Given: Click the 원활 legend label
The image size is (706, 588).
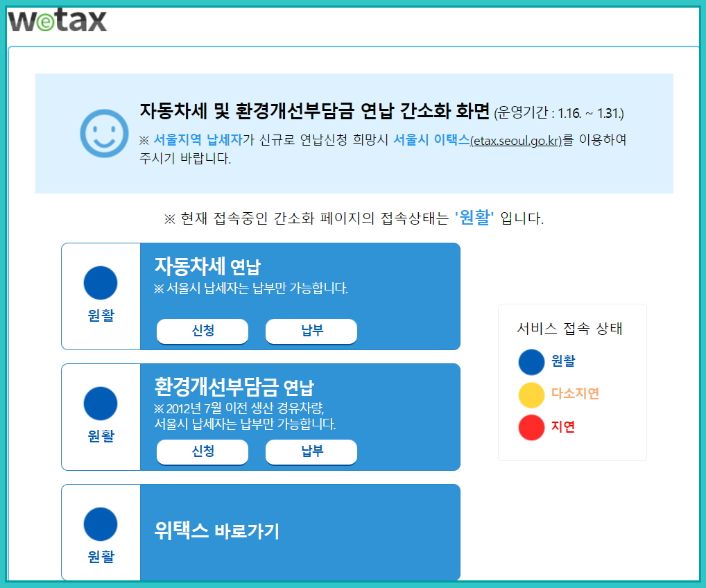Looking at the screenshot, I should click(x=563, y=361).
